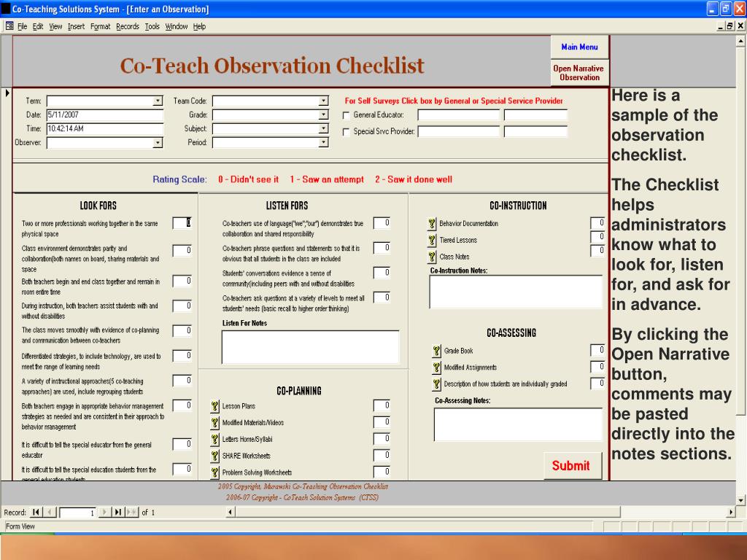Viewport: 747px width, 560px height.
Task: Open the View menu
Action: pyautogui.click(x=55, y=26)
